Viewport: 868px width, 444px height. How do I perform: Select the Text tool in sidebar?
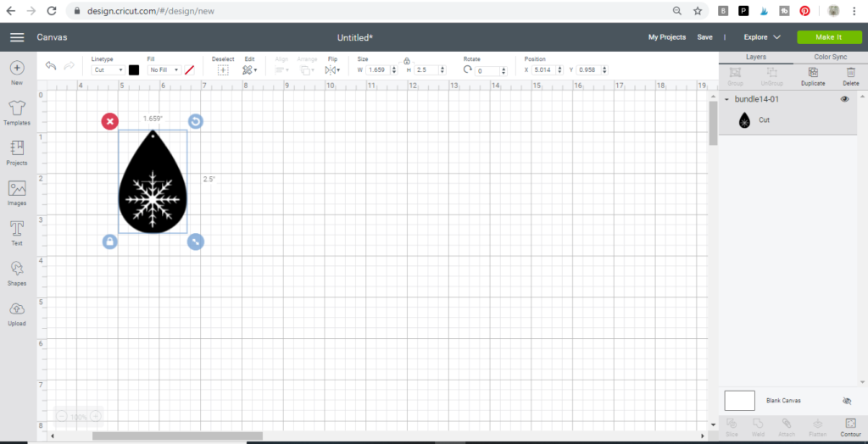coord(17,230)
